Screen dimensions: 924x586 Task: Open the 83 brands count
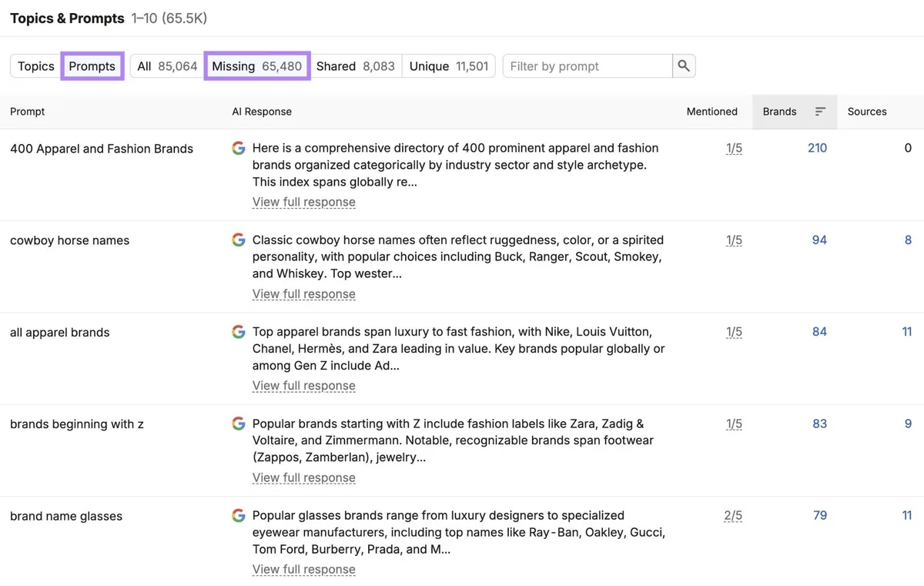[819, 424]
